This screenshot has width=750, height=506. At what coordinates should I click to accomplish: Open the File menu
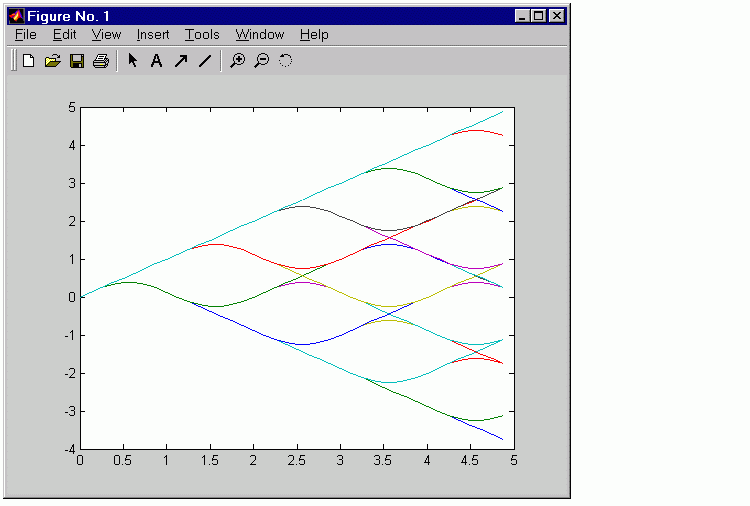[26, 35]
